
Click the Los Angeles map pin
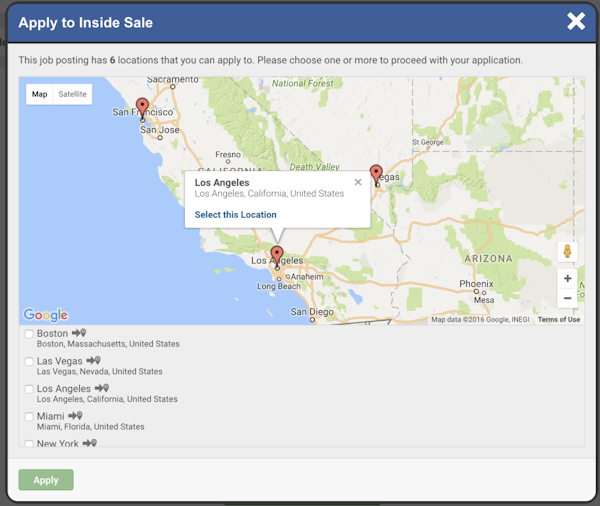pyautogui.click(x=277, y=255)
